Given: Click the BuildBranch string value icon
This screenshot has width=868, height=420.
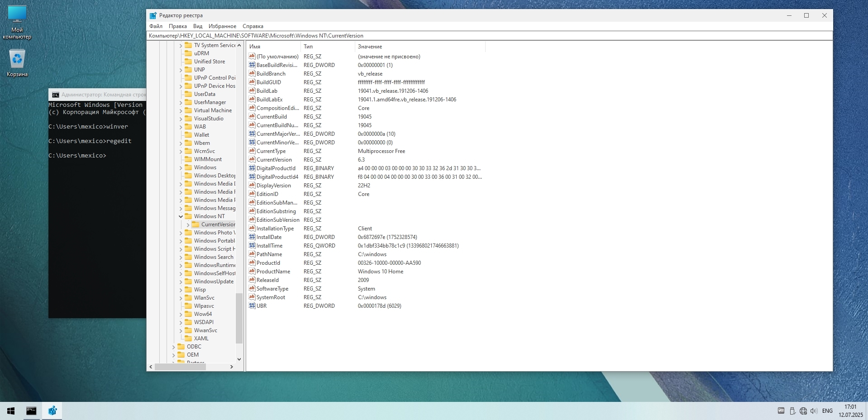Looking at the screenshot, I should tap(252, 73).
